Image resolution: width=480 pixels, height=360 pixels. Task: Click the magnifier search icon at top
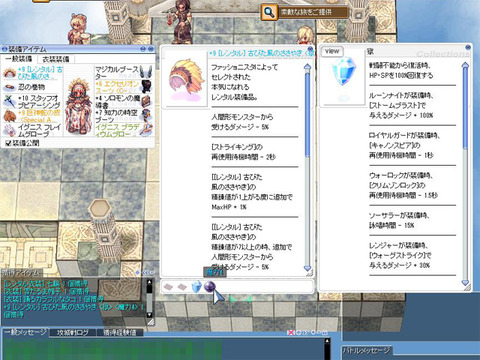click(x=269, y=12)
